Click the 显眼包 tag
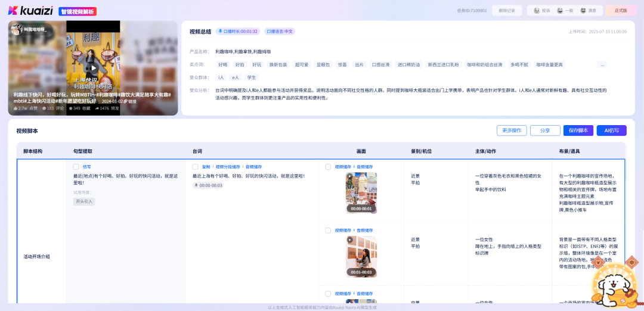Image resolution: width=644 pixels, height=311 pixels. tap(323, 65)
